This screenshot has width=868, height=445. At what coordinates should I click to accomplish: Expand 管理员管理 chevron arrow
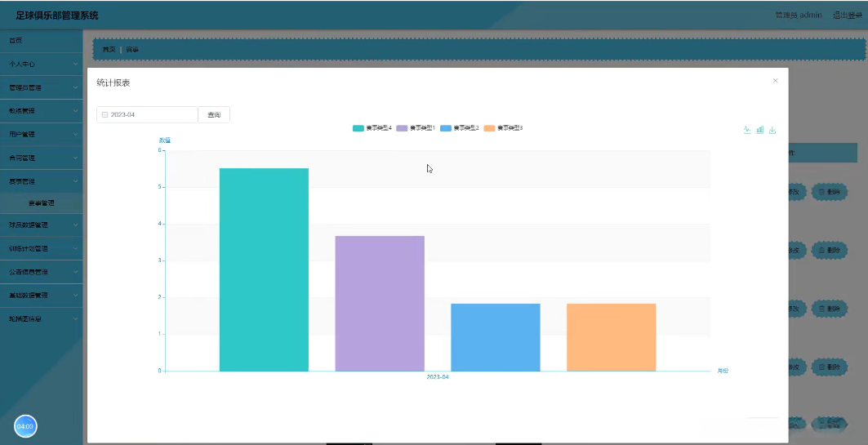(x=76, y=87)
